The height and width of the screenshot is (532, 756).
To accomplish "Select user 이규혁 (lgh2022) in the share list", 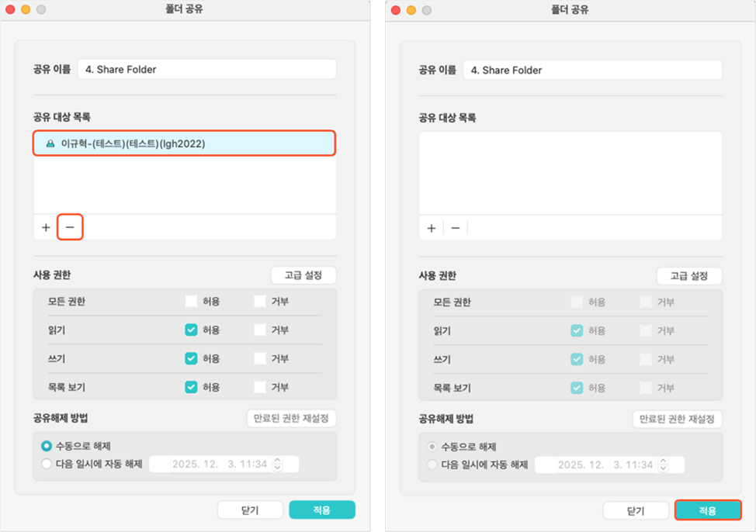I will tap(184, 143).
